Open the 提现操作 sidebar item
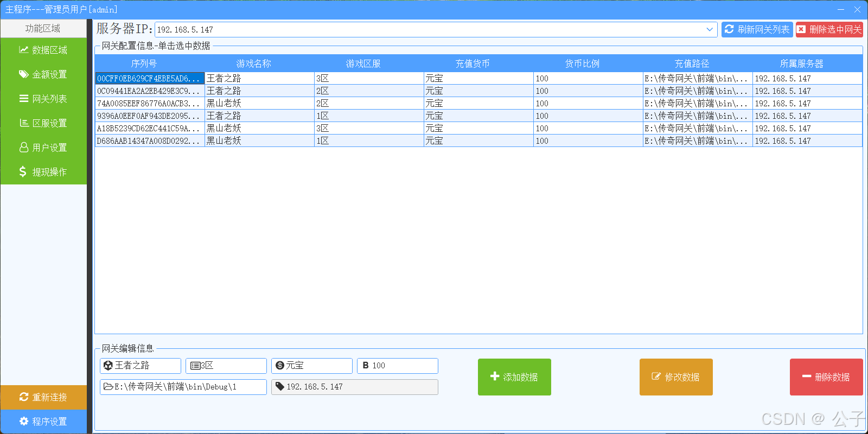 click(43, 172)
